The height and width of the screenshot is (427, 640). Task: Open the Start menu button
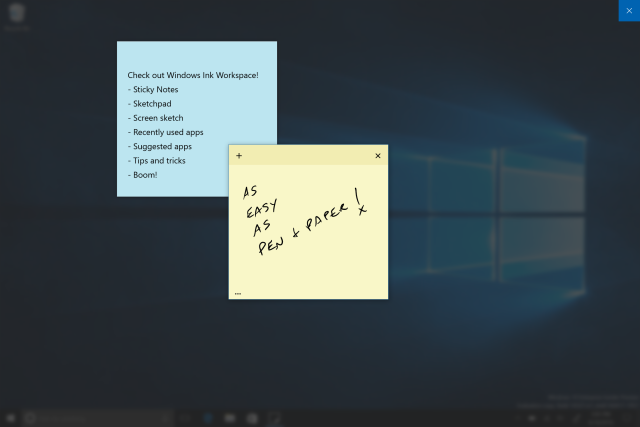11,418
